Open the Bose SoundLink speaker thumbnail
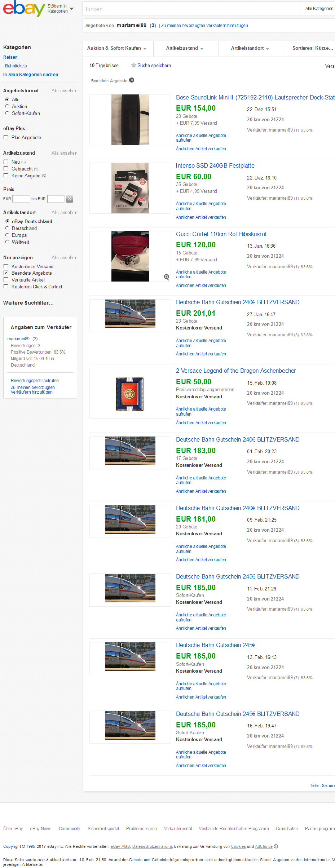 [x=130, y=120]
